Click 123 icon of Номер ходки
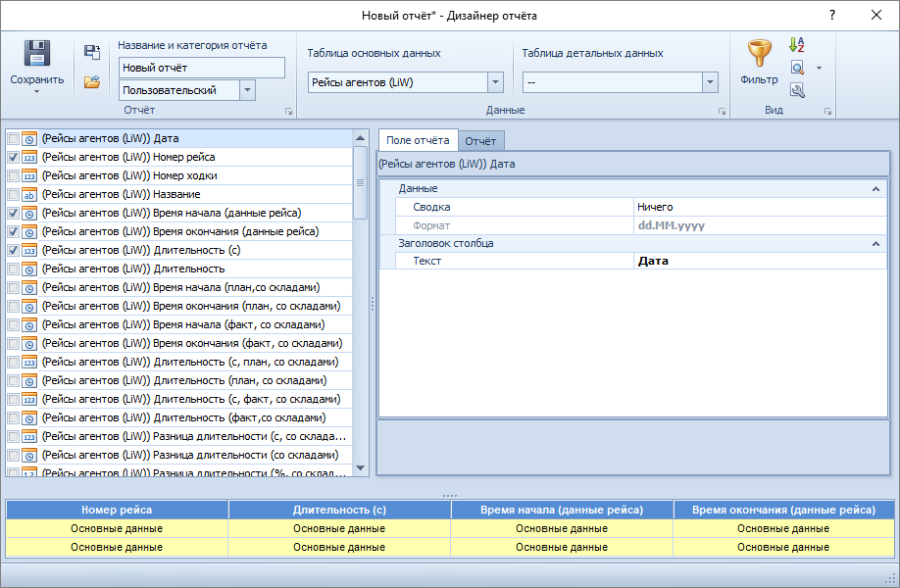This screenshot has width=900, height=588. click(29, 176)
